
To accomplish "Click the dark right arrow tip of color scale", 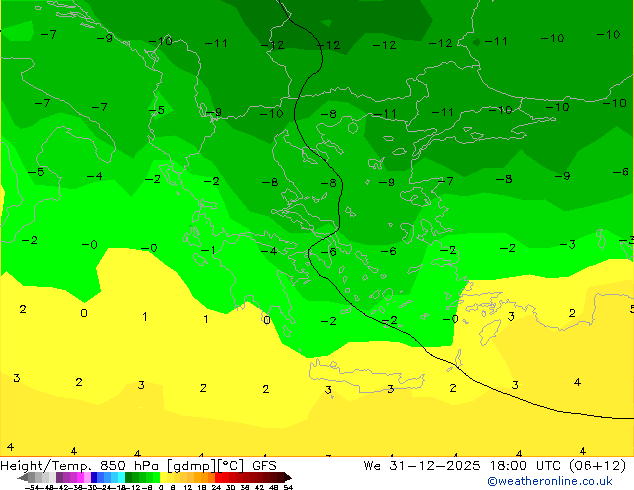I will (288, 477).
